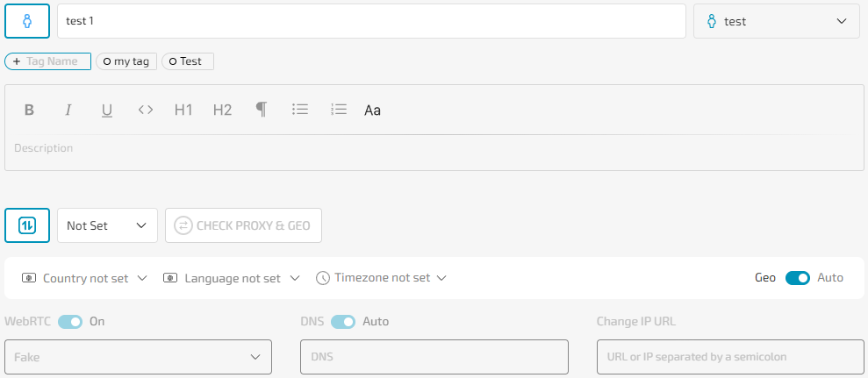The height and width of the screenshot is (378, 868).
Task: Click the icon beside 'Country not set'
Action: click(29, 278)
